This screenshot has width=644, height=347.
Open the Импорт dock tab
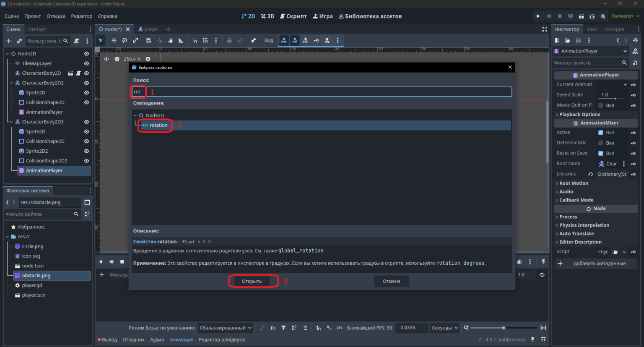(37, 29)
